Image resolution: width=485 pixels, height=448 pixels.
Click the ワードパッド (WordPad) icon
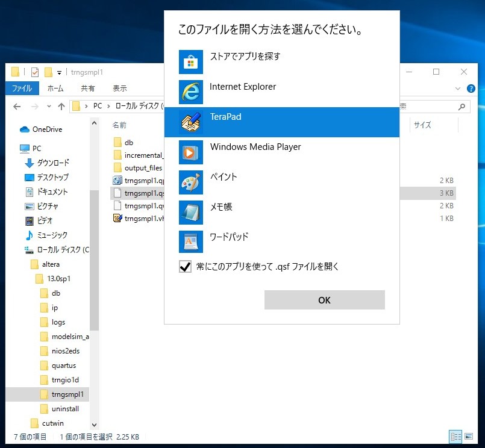pyautogui.click(x=191, y=242)
